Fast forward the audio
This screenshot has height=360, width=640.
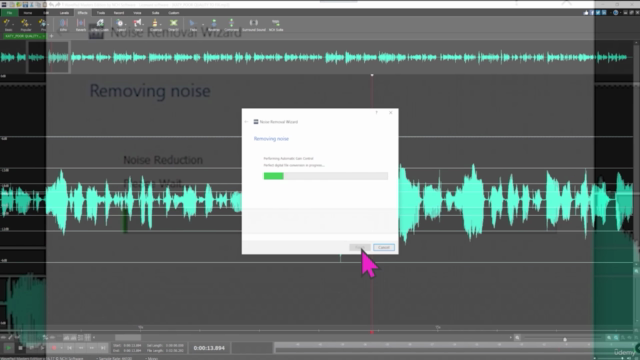pyautogui.click(x=92, y=348)
